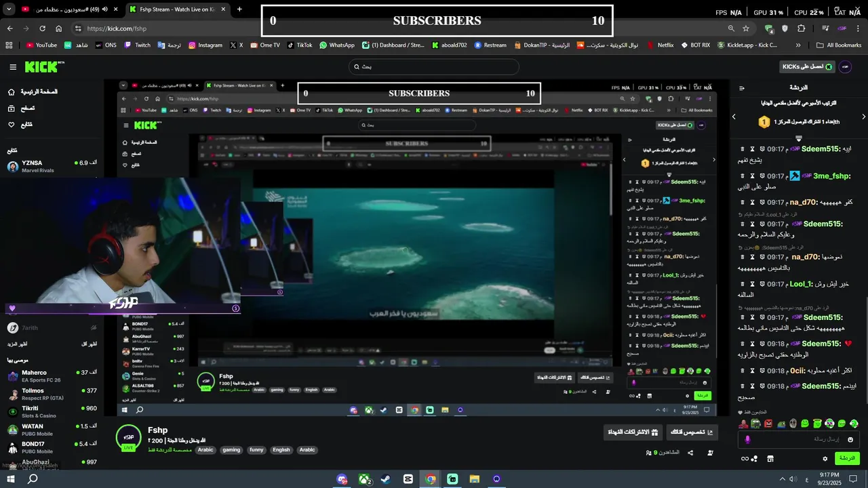The image size is (868, 488).
Task: Open the profile avatar menu
Action: 846,66
